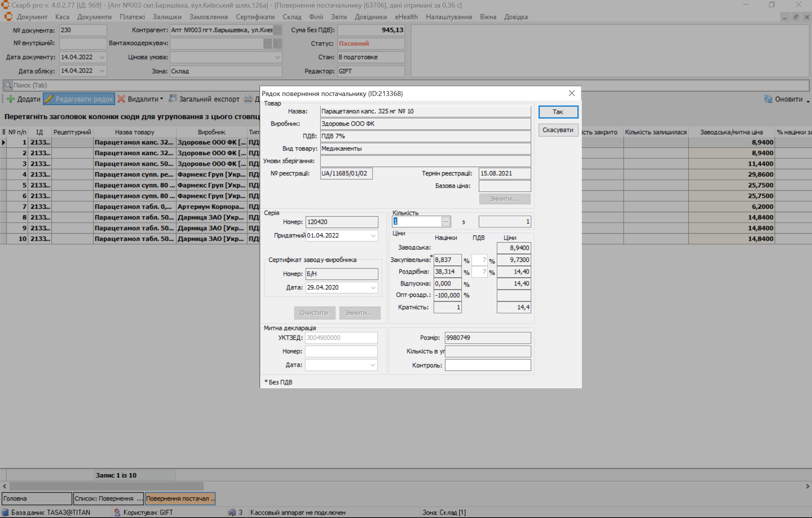Open the Дата документу date picker
The height and width of the screenshot is (518, 812).
click(102, 57)
